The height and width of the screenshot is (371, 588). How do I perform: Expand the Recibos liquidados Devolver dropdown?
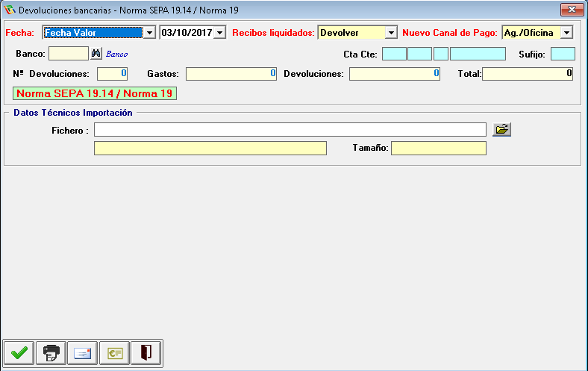click(391, 33)
